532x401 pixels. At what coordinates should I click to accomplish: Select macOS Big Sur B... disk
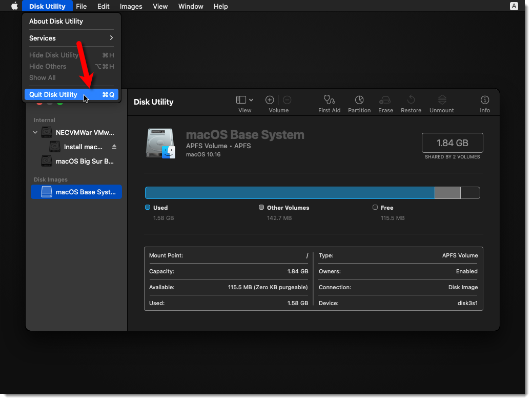pyautogui.click(x=77, y=162)
